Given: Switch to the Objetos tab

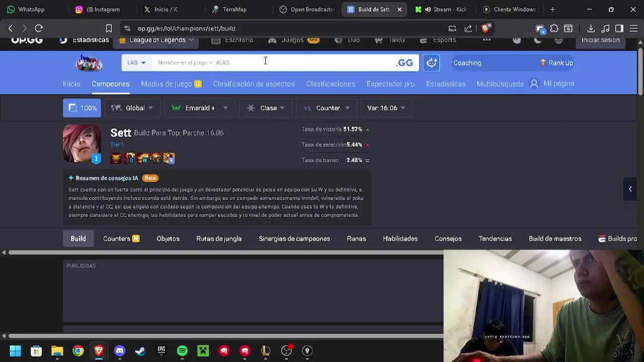Looking at the screenshot, I should [x=168, y=239].
